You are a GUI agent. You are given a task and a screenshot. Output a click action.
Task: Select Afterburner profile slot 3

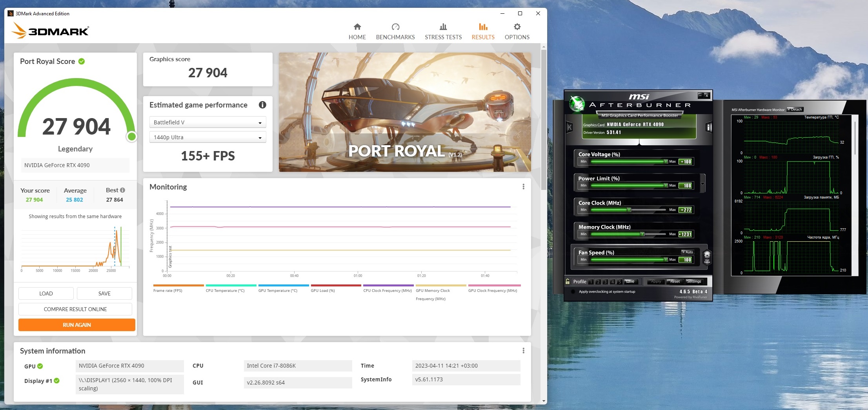605,282
